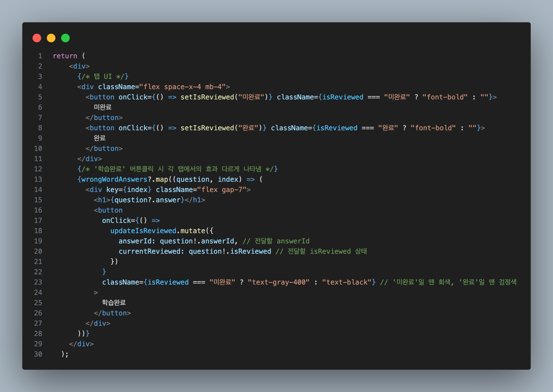Click '학습완료' text on line 25
The height and width of the screenshot is (392, 553).
114,303
